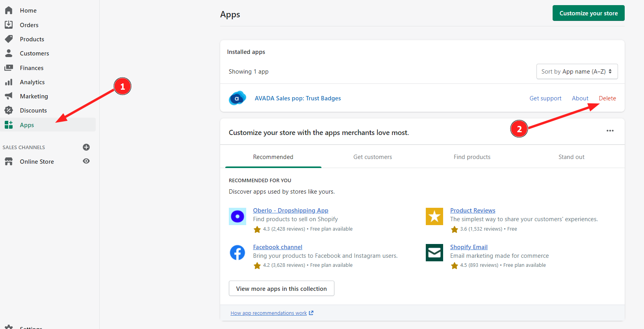Click the Analytics bar chart icon

[x=9, y=82]
